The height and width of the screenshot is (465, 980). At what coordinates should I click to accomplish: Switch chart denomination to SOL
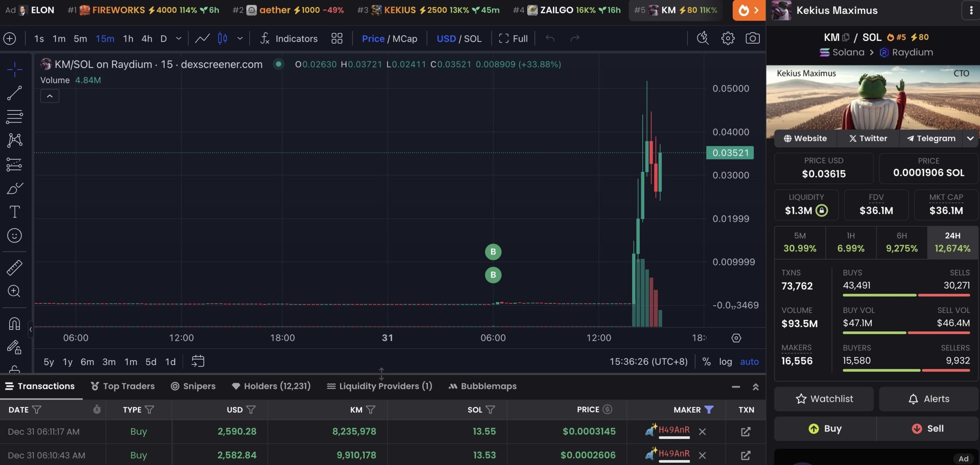473,39
